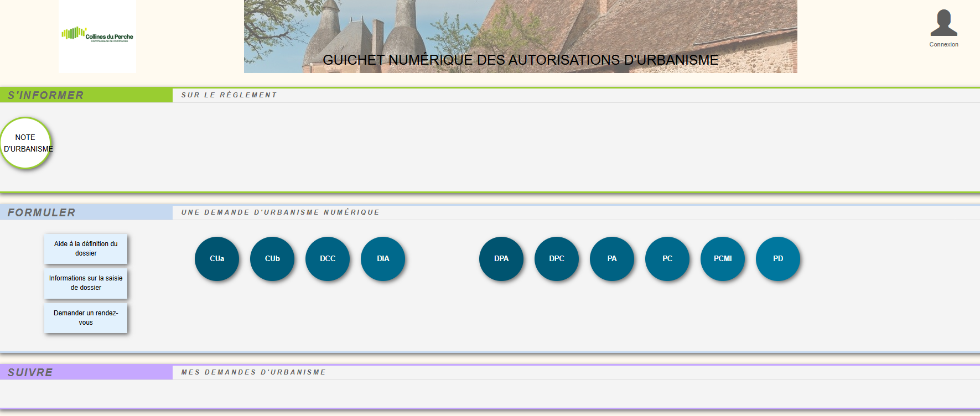980x416 pixels.
Task: Click the Connexion user icon
Action: pos(943,23)
